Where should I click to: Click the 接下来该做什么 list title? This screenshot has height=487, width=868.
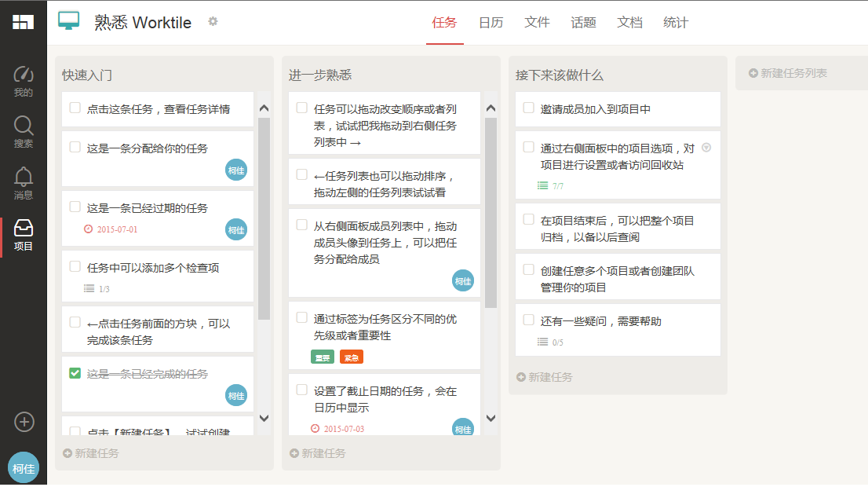point(559,75)
